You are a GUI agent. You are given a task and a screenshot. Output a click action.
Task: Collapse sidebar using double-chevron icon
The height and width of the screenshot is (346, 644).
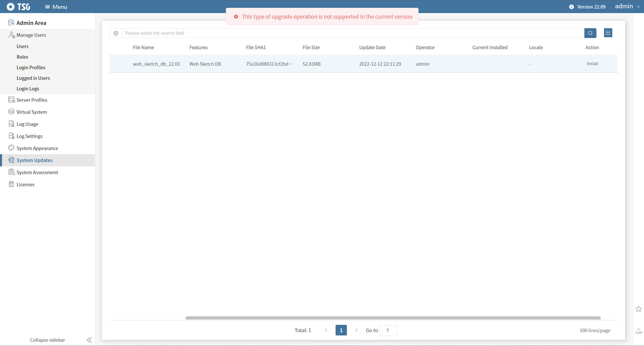pyautogui.click(x=89, y=340)
